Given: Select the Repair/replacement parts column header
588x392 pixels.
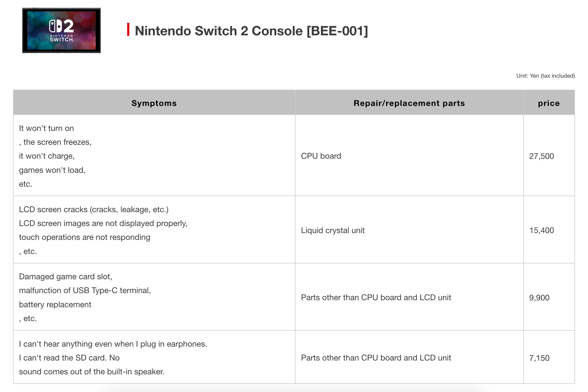Looking at the screenshot, I should [x=409, y=103].
